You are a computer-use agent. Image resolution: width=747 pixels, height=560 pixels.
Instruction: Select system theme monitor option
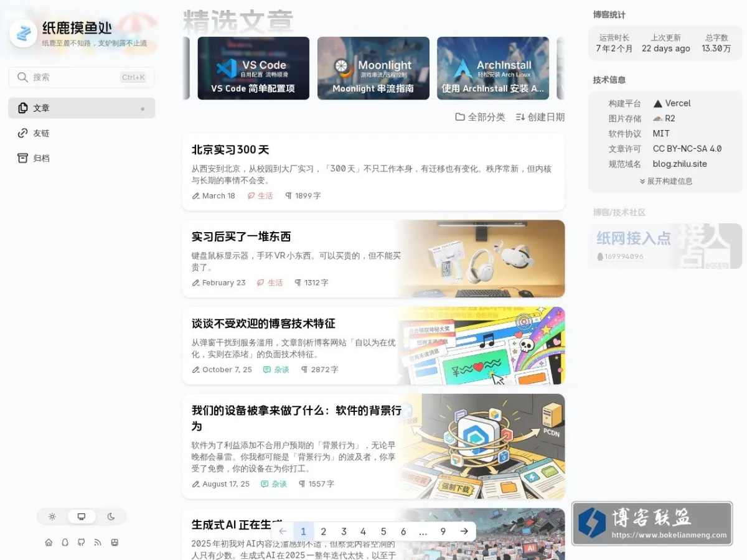[82, 516]
